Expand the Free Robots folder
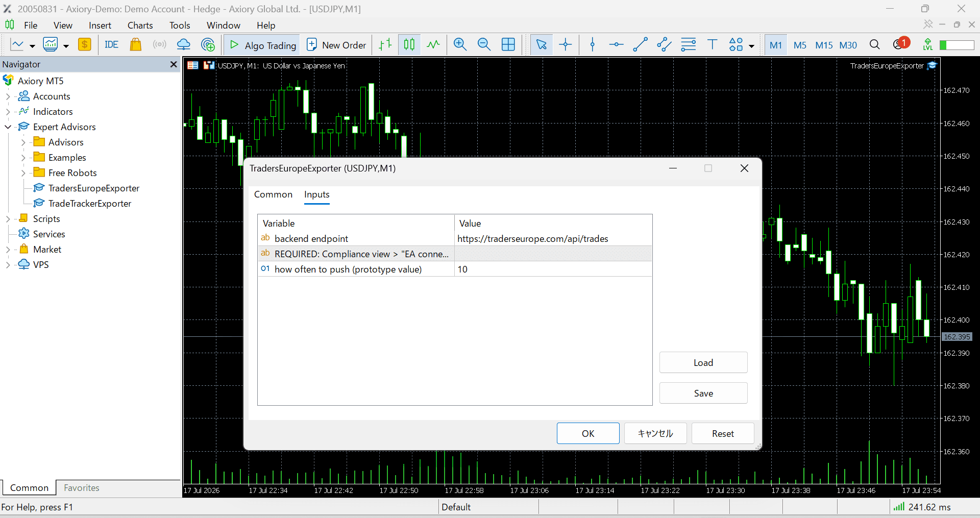The width and height of the screenshot is (980, 518). (x=23, y=173)
